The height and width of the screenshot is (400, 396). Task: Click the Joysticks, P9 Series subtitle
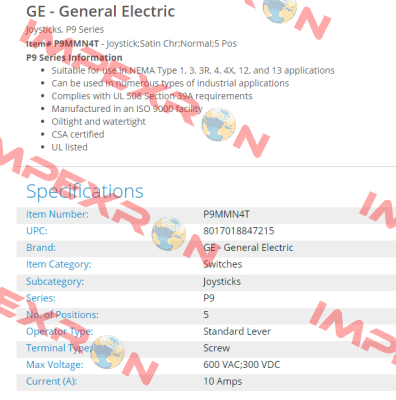(x=65, y=30)
